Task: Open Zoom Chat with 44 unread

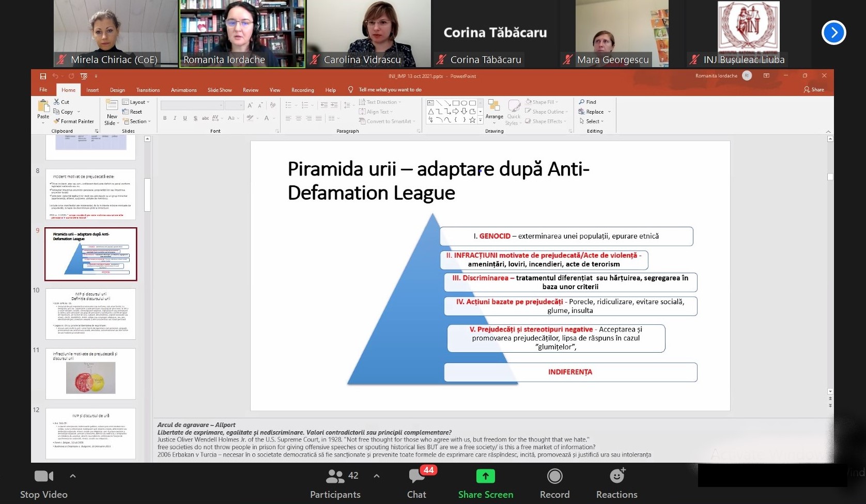Action: pos(417,484)
